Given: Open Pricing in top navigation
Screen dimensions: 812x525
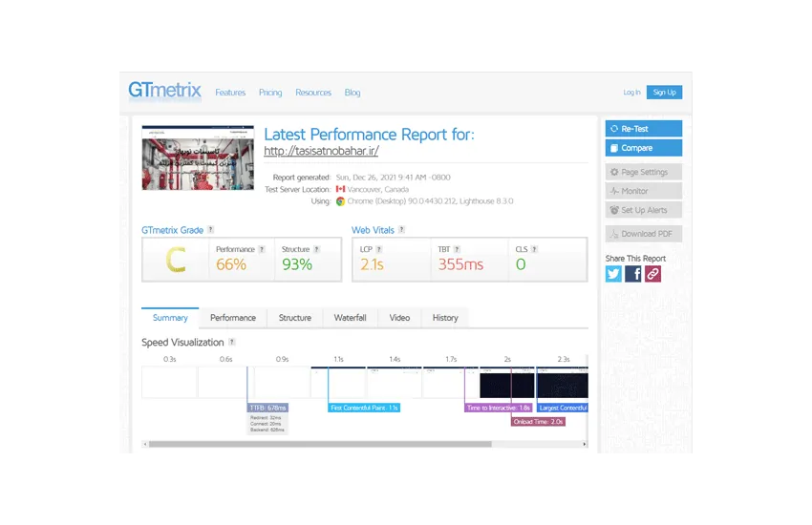Looking at the screenshot, I should tap(270, 93).
